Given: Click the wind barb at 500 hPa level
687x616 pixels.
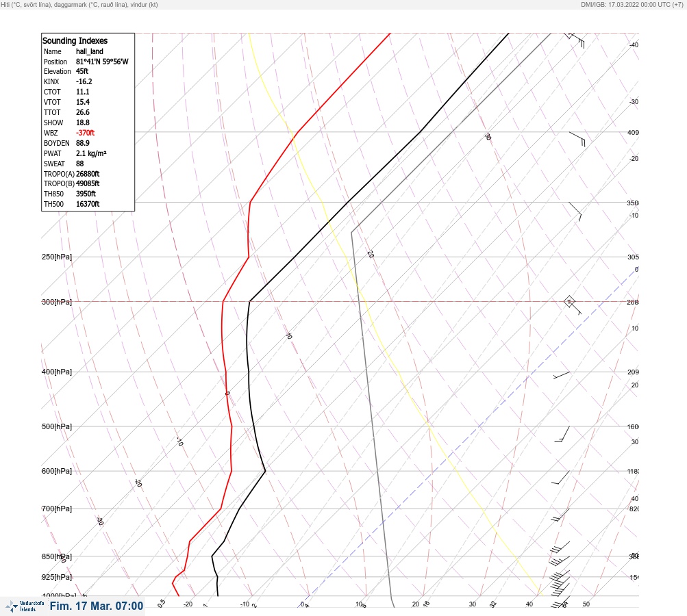Looking at the screenshot, I should 562,434.
